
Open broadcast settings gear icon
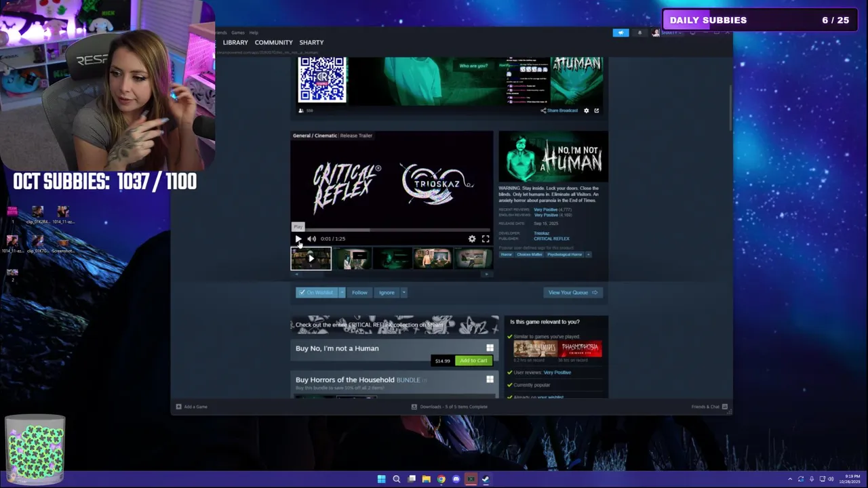pos(587,110)
